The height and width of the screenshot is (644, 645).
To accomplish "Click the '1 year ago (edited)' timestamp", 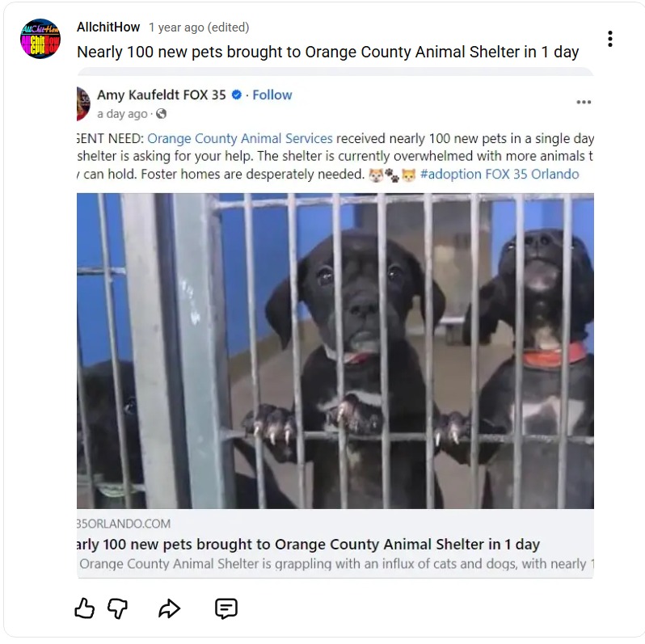I will point(199,27).
